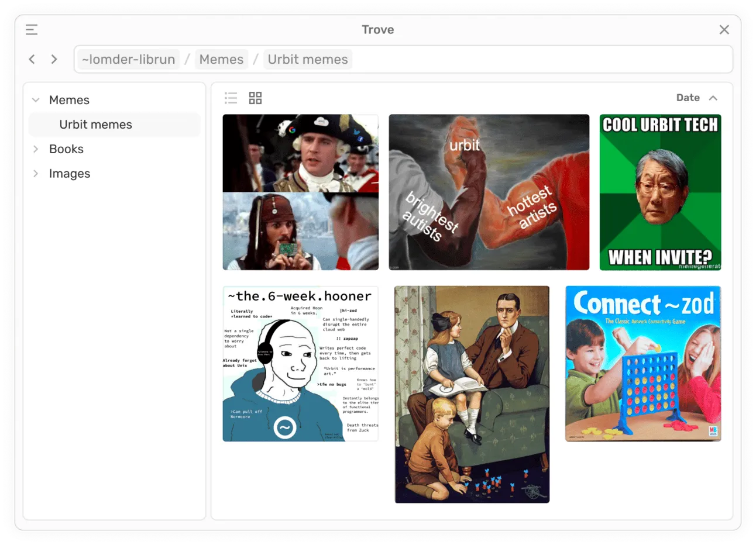Select Urbit memes in sidebar
This screenshot has height=545, width=756.
coord(95,125)
